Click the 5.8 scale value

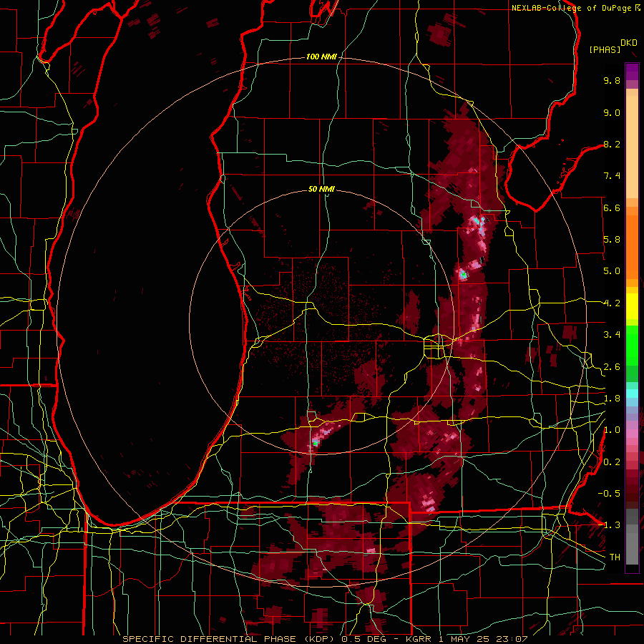point(612,240)
